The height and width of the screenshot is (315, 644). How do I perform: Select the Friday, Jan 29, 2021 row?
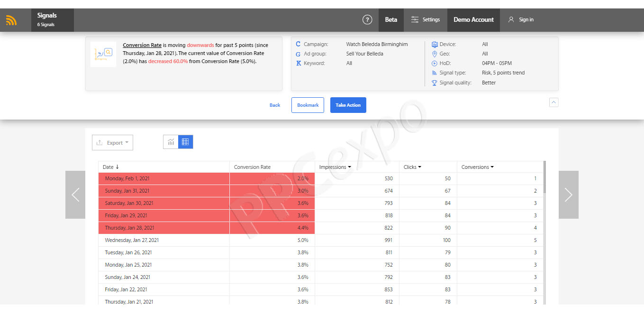coord(321,215)
